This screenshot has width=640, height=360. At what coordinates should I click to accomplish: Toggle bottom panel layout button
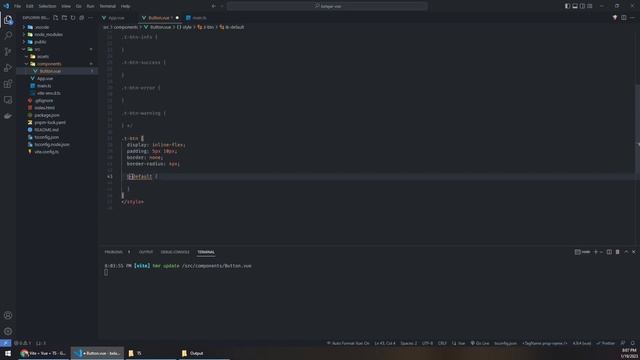[x=575, y=6]
